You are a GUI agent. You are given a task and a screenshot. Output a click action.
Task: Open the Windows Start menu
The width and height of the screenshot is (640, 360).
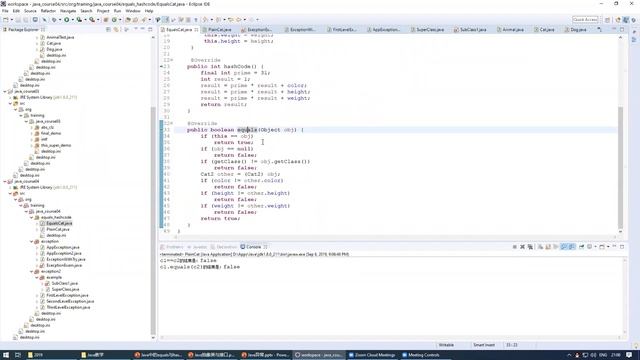(x=6, y=355)
